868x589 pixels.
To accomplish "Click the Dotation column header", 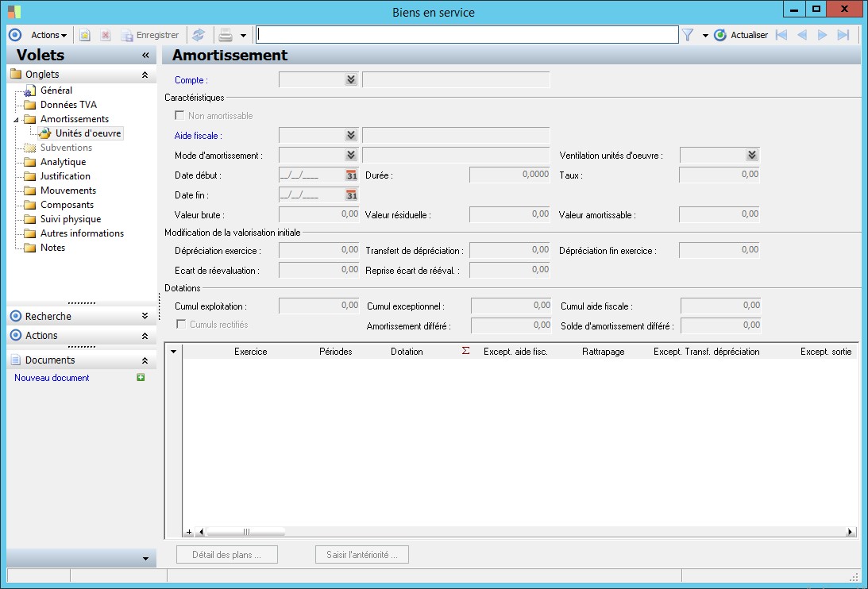I will coord(407,352).
